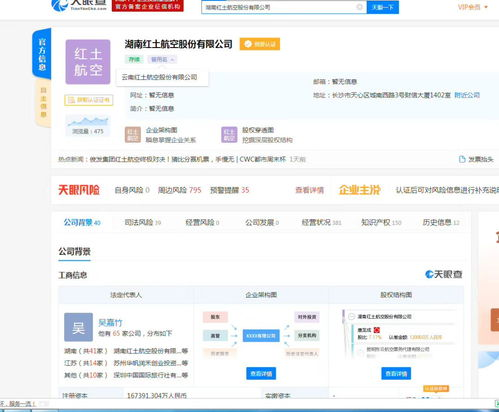Image resolution: width=499 pixels, height=412 pixels.
Task: Open the 附近公司 nearby companies link
Action: pyautogui.click(x=467, y=95)
